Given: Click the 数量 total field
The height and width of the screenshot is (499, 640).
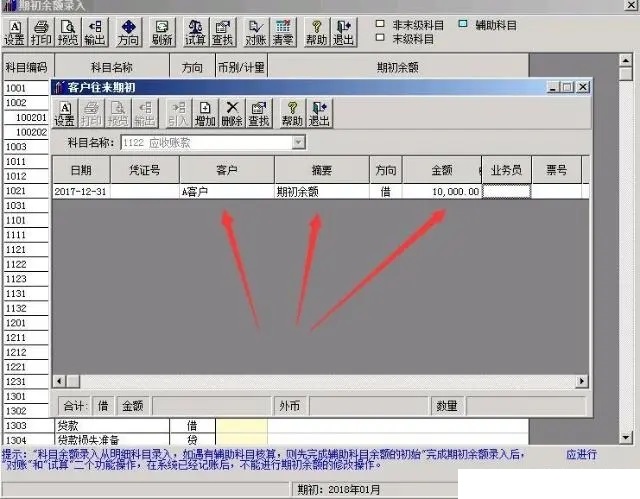Looking at the screenshot, I should [x=526, y=406].
